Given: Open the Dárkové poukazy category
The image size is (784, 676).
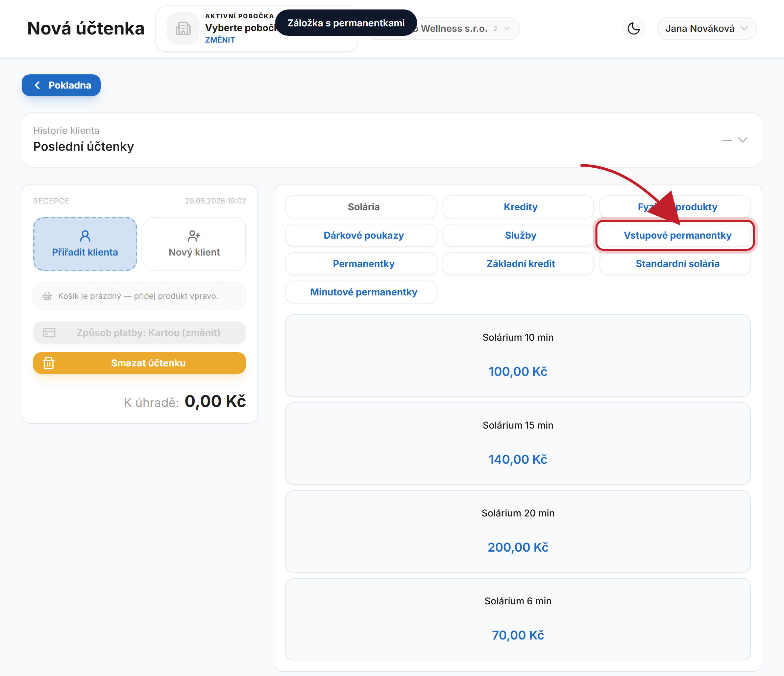Looking at the screenshot, I should [361, 236].
